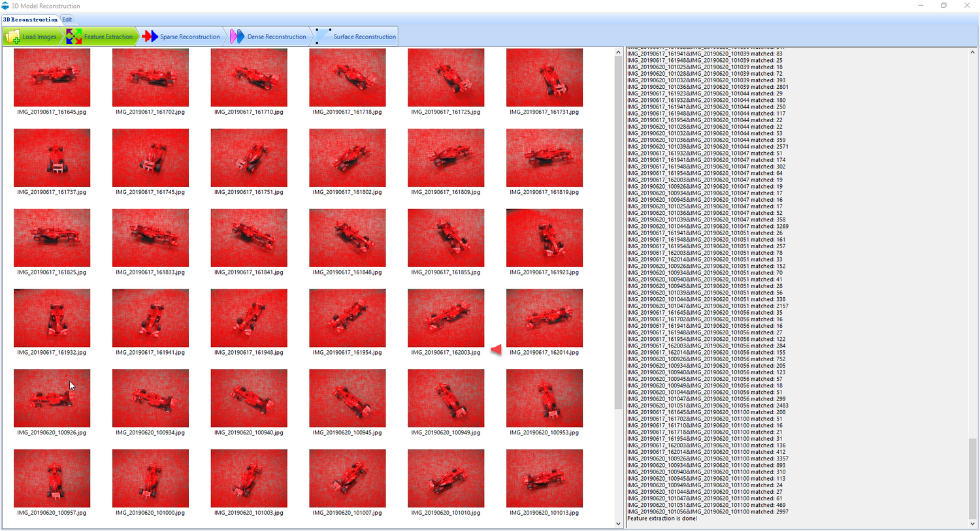Select thumbnail IMG_20190617_161848.jpg

(348, 238)
